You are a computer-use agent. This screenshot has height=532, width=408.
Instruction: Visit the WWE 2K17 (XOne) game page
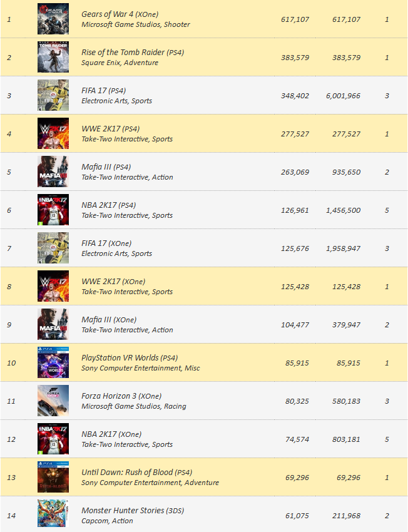click(x=101, y=282)
